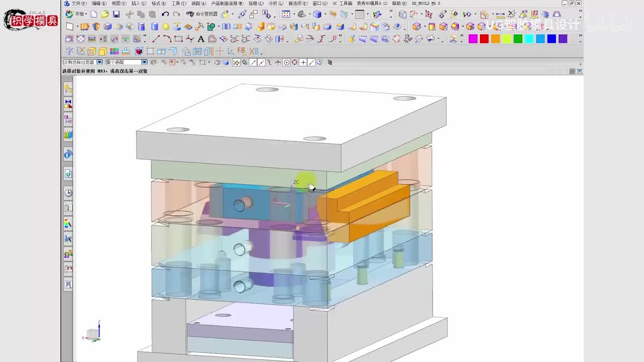This screenshot has width=644, height=362.
Task: Open the 整个装配 selection scope dropdown
Action: pos(144,62)
